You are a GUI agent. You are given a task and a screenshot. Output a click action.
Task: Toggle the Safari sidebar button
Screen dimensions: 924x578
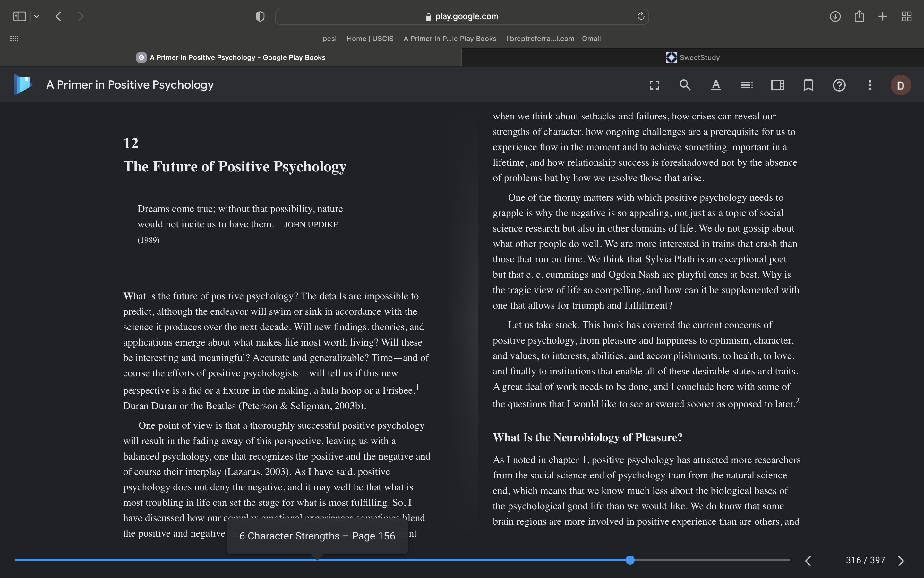click(20, 16)
